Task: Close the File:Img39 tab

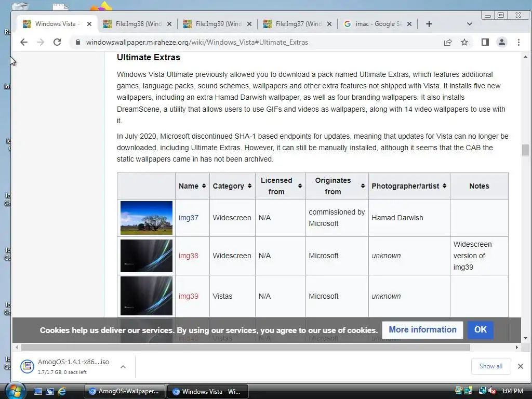Action: click(249, 24)
